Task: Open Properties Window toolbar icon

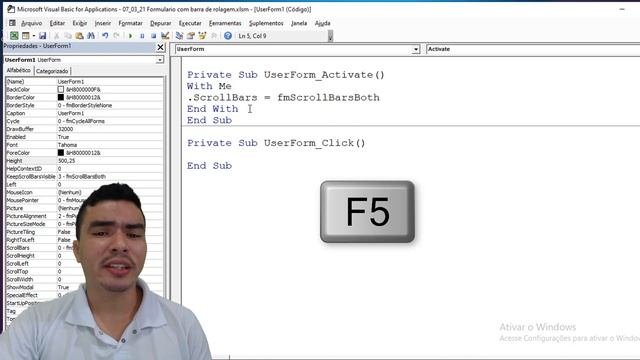Action: tap(191, 36)
